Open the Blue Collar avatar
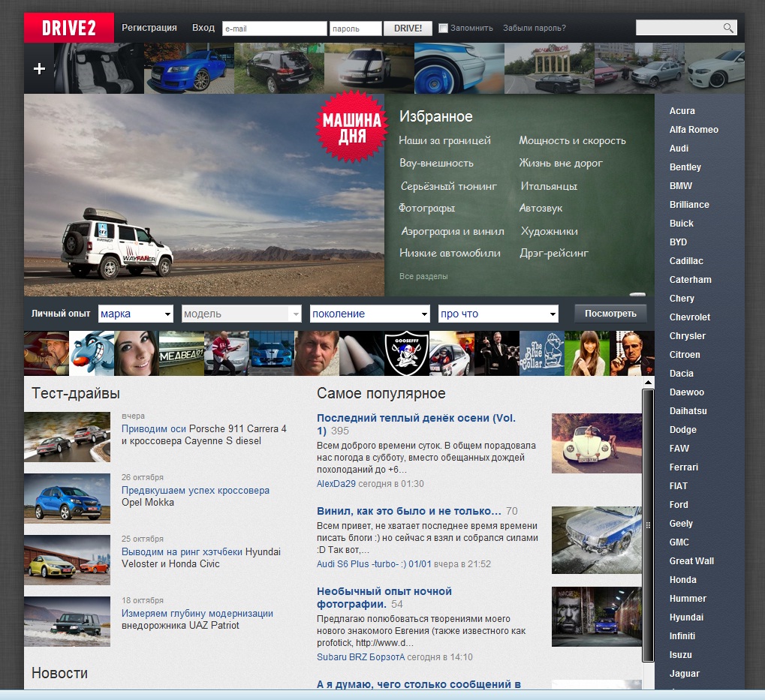 click(x=541, y=353)
